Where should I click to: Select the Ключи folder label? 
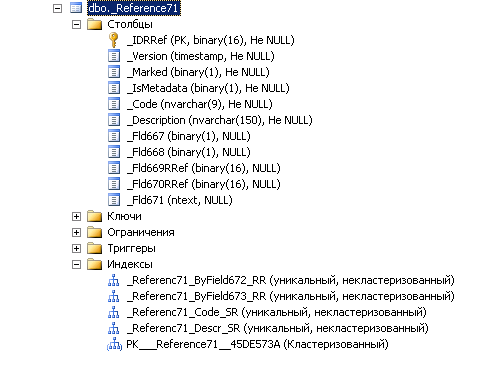coord(124,216)
